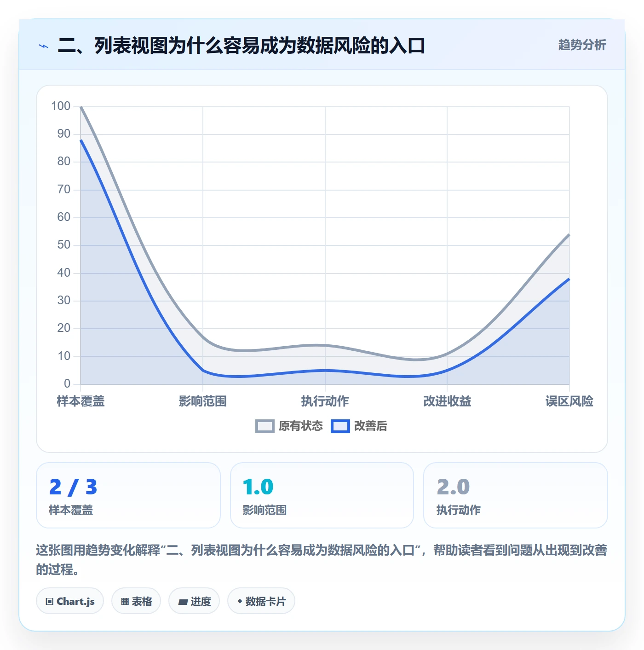Open the 2 / 3 样本覆盖 card
This screenshot has width=644, height=650.
pos(128,495)
